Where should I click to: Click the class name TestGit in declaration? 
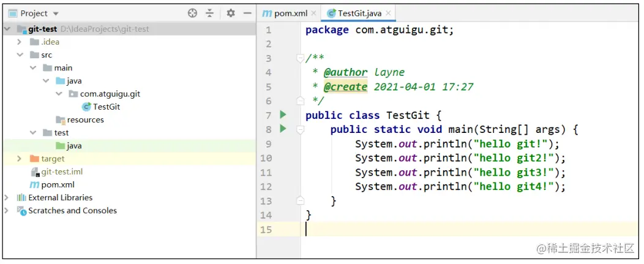point(408,116)
